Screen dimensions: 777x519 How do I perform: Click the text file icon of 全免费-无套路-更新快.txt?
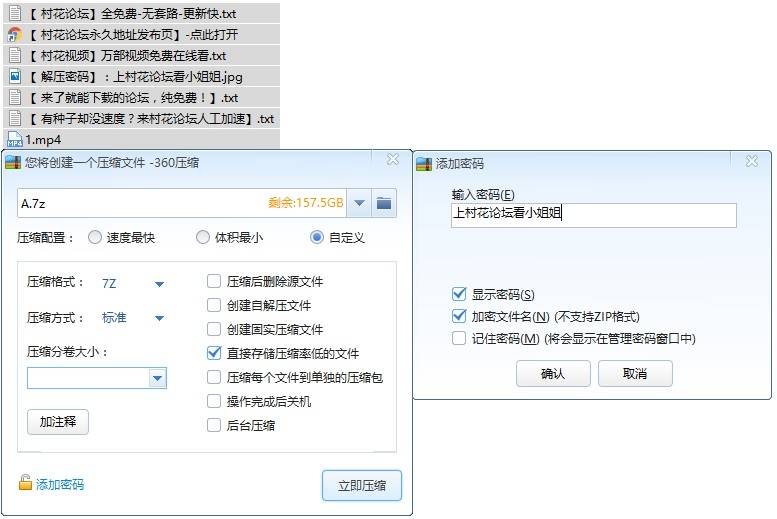click(15, 13)
